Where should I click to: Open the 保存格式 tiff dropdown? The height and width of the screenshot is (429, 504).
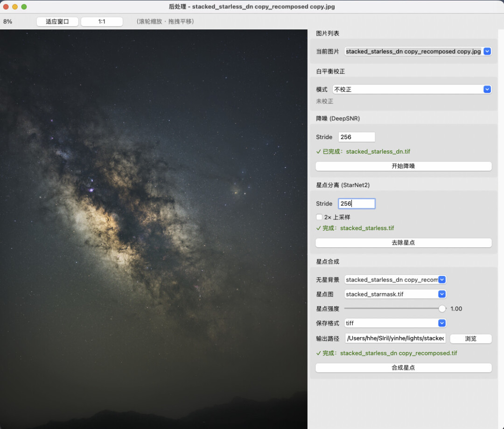[x=395, y=323]
